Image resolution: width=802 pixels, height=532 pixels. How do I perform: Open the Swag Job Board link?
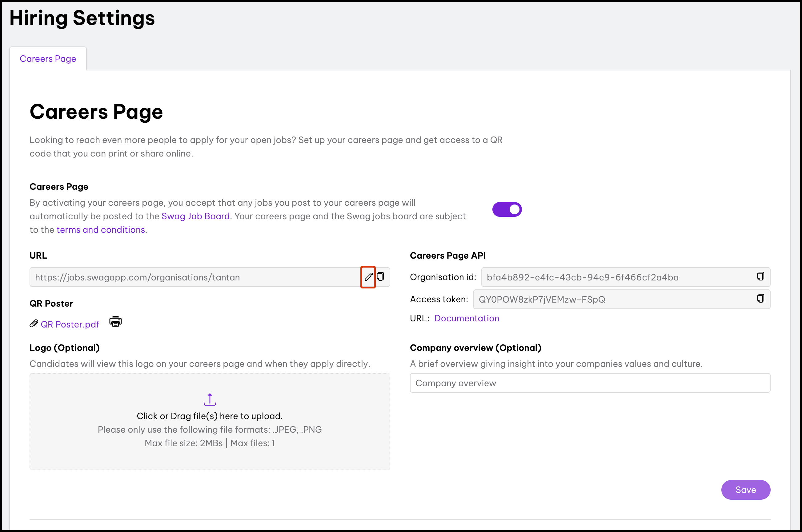[196, 216]
